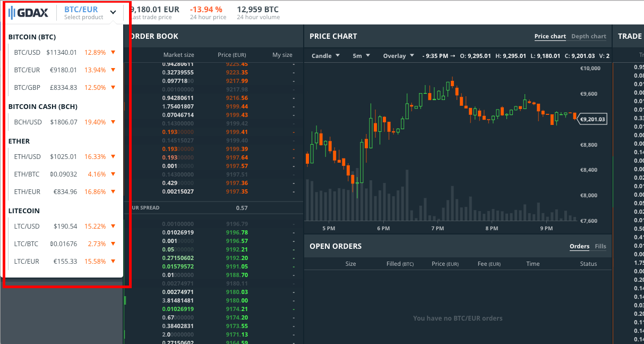
Task: Click the down arrow beside BTC/EUR 13.94%
Action: 113,70
